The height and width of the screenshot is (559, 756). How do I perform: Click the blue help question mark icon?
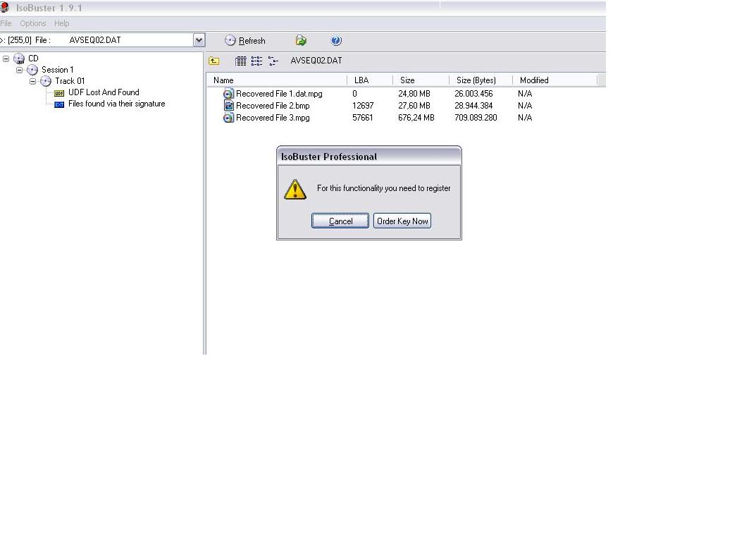click(337, 40)
